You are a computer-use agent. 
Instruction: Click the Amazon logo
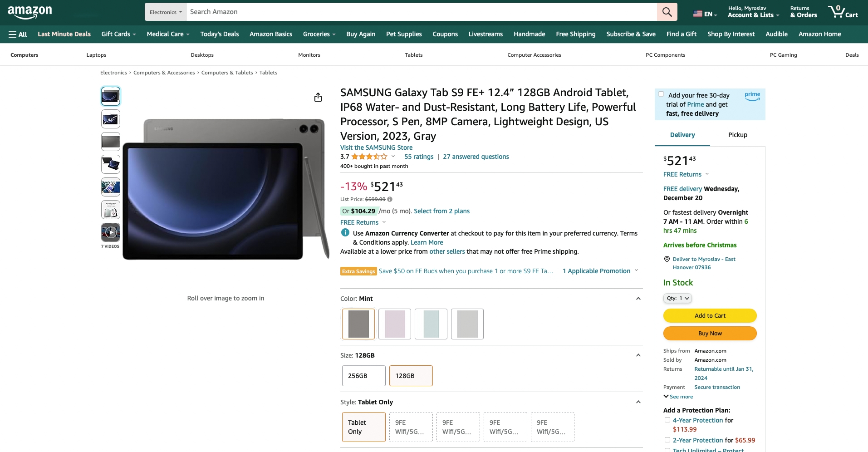[x=30, y=12]
